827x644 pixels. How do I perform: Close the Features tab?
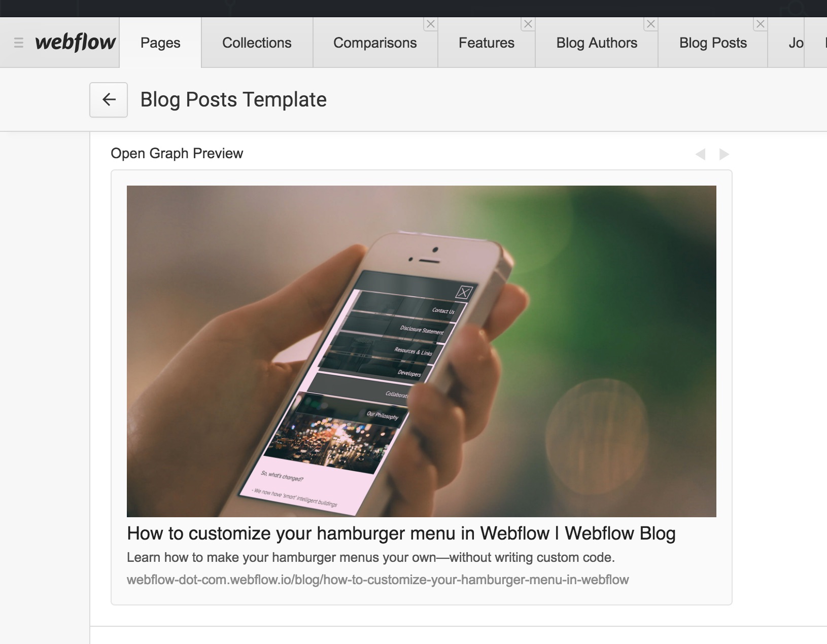tap(528, 24)
